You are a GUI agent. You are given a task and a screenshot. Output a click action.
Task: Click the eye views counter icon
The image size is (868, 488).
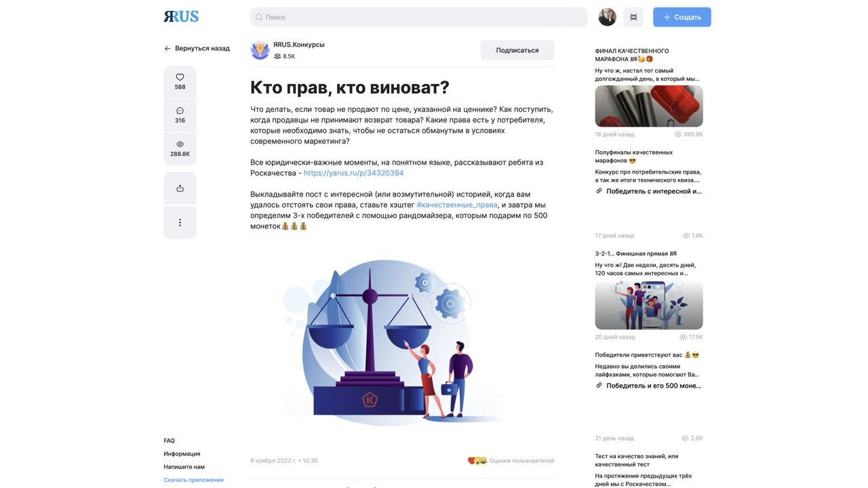pos(180,144)
